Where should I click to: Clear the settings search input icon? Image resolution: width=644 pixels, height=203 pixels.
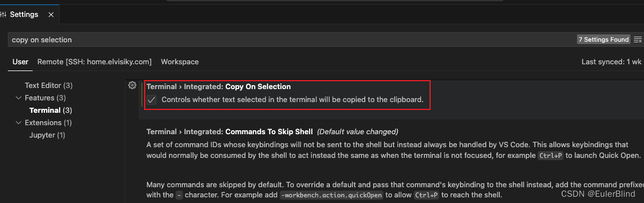(x=637, y=39)
